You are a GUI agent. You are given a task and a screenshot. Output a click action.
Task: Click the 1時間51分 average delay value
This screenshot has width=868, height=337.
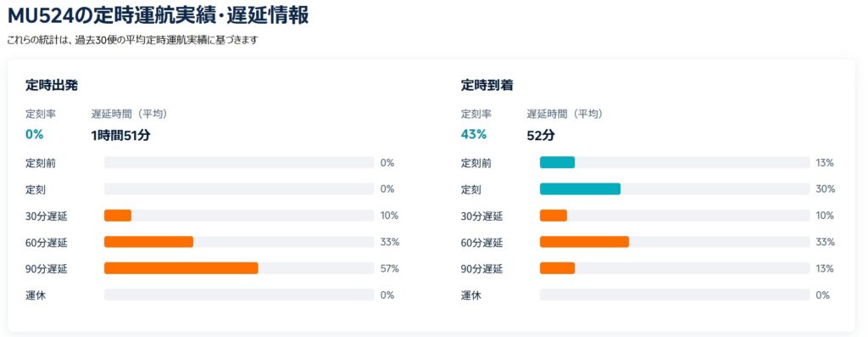[120, 135]
